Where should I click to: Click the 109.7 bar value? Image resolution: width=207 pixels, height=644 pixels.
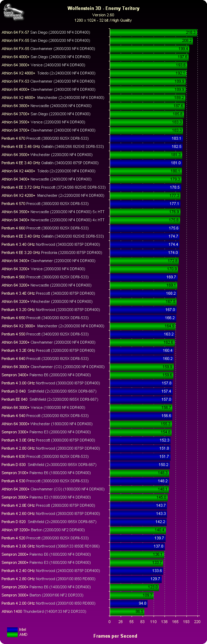(147, 595)
